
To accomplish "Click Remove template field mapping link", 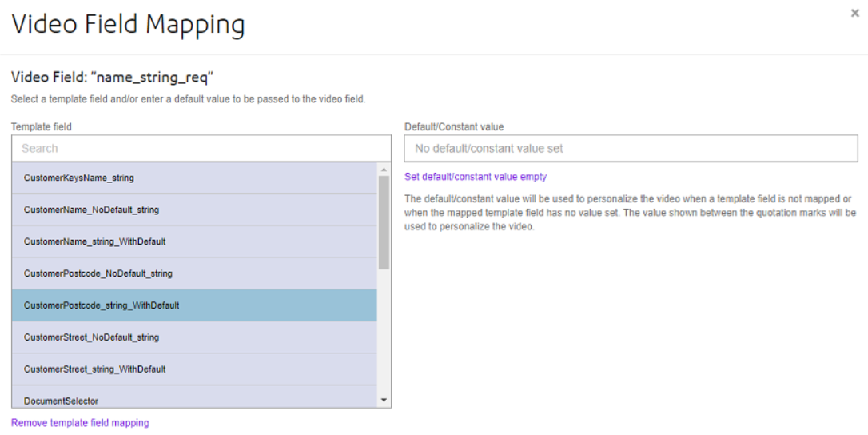I will (80, 422).
